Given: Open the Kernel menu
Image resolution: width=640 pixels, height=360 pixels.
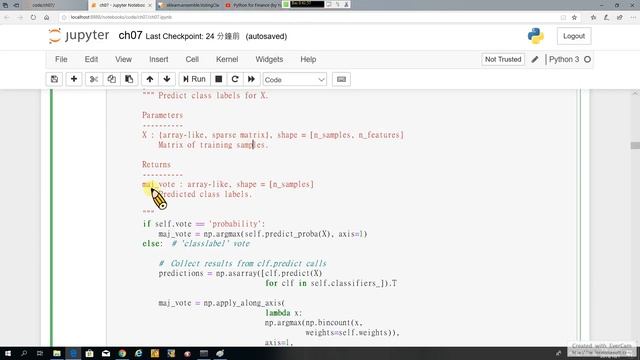Looking at the screenshot, I should click(x=227, y=60).
